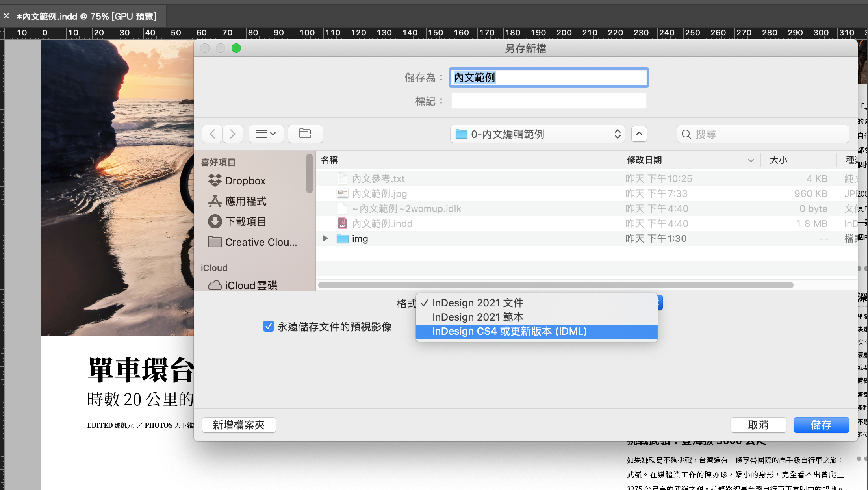Open iCloud雲碟 in the sidebar
The width and height of the screenshot is (868, 490).
[x=251, y=285]
